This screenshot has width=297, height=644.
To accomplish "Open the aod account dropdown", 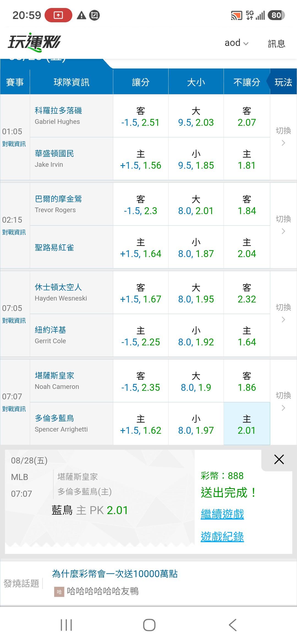I will tap(237, 43).
